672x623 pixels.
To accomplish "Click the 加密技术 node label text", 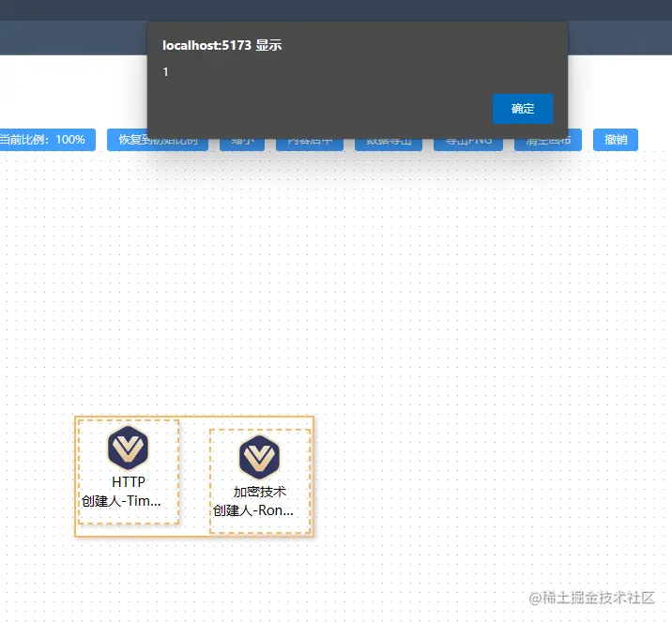I will 259,492.
